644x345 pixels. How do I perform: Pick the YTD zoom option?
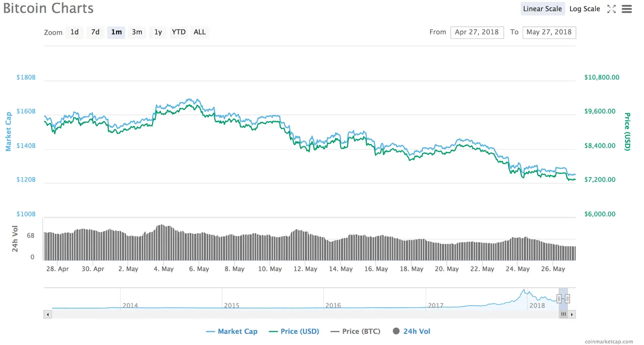[x=179, y=32]
